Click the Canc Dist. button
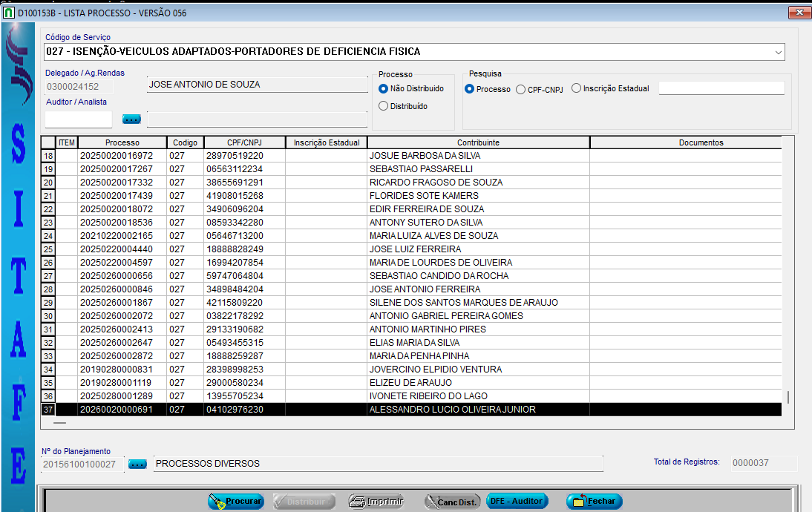812x512 pixels. click(452, 502)
